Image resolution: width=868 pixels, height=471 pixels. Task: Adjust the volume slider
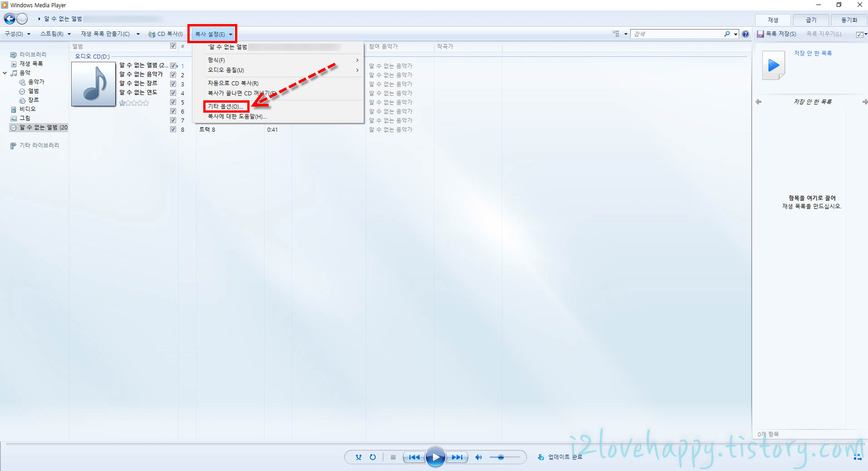pyautogui.click(x=505, y=457)
